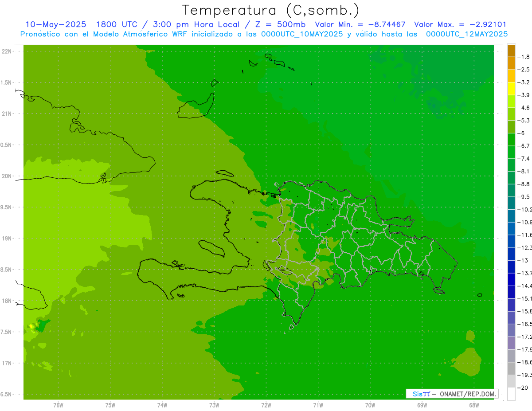The image size is (532, 411).
Task: Click the '76W' longitude label
Action: tap(58, 405)
